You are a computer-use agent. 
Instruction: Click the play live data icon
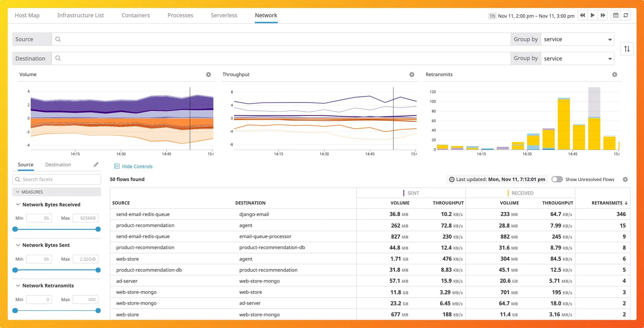pos(593,15)
